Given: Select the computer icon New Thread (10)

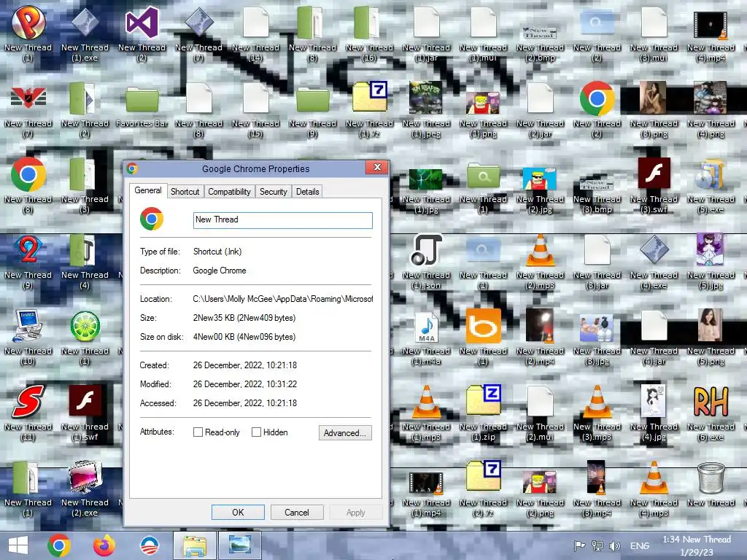Looking at the screenshot, I should [28, 337].
